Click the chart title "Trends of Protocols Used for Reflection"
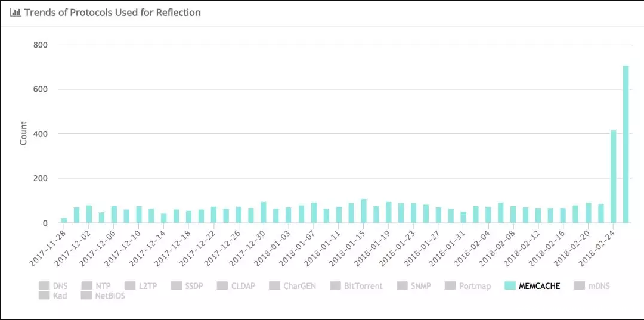Screen dimensions: 644x320 [x=113, y=13]
